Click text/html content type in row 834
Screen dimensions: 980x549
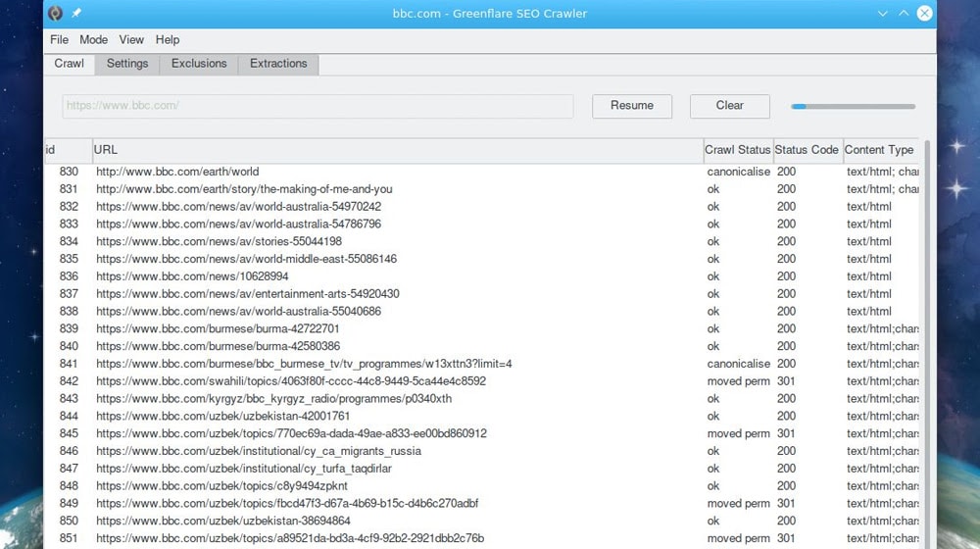(868, 242)
